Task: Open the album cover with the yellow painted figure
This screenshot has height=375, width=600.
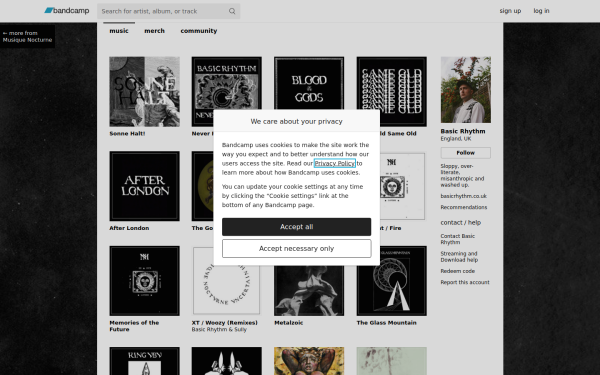Action: click(x=309, y=361)
